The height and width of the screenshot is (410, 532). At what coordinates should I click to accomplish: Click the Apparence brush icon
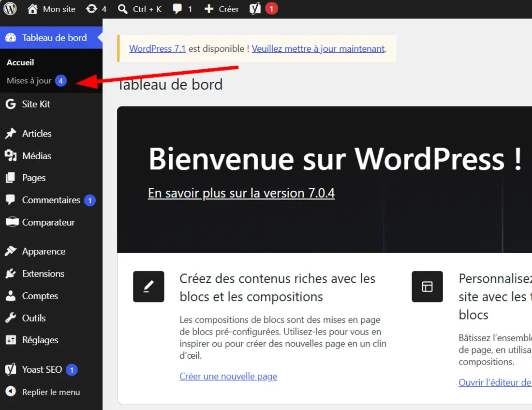11,251
